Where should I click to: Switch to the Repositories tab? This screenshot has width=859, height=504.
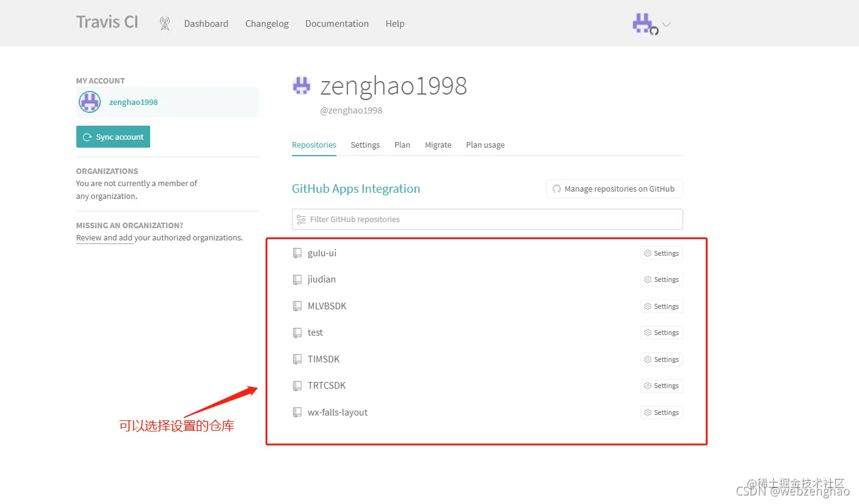314,145
